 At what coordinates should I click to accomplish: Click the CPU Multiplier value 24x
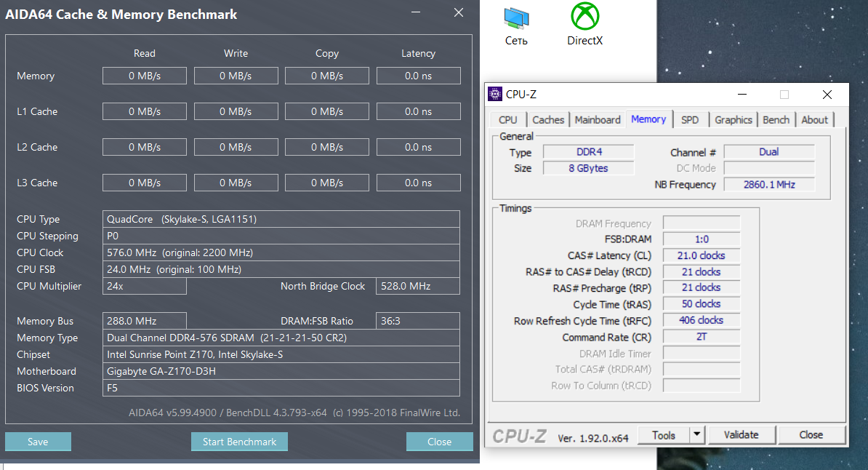point(145,286)
